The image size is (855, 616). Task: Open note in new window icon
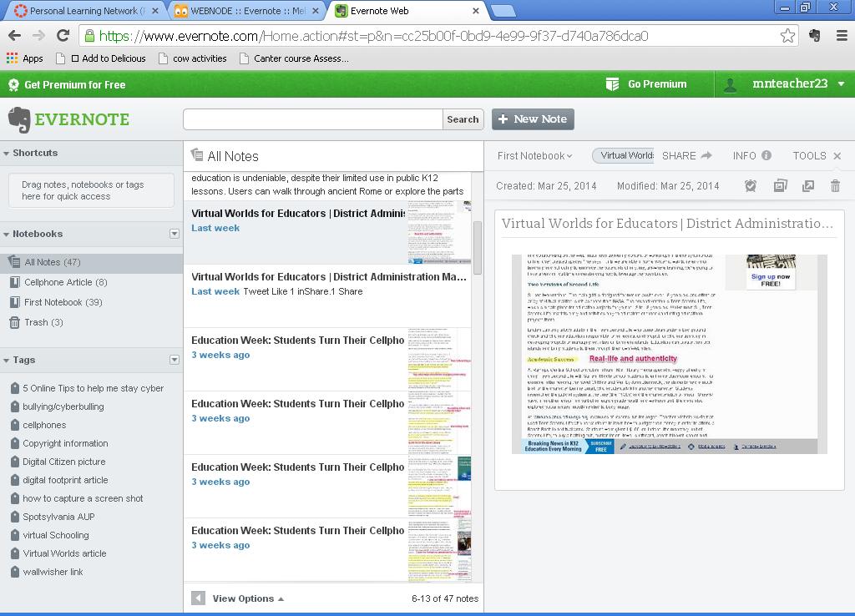pos(808,186)
